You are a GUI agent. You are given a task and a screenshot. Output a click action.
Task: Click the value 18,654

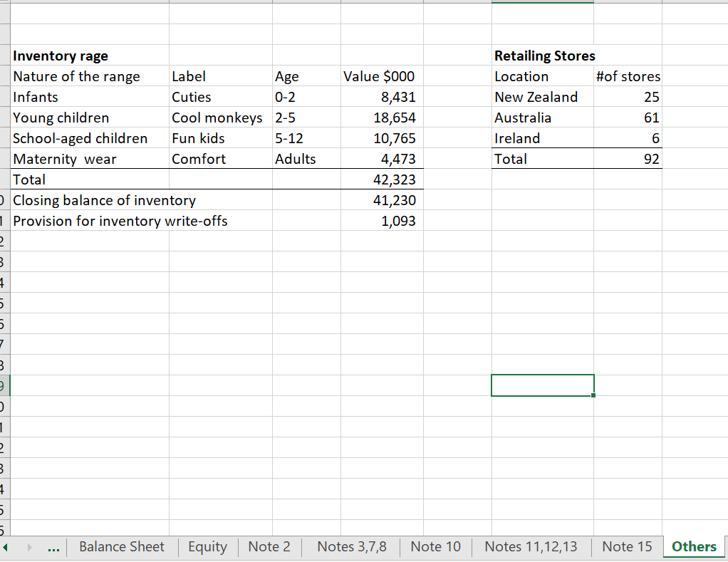(382, 118)
